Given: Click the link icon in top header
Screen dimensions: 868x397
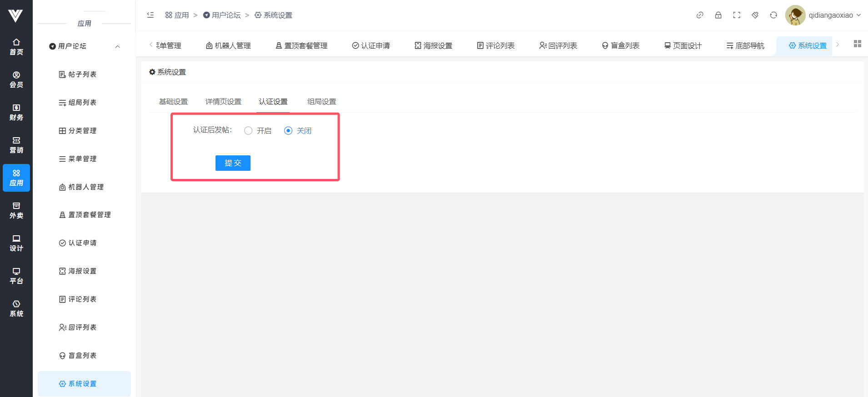Looking at the screenshot, I should pos(700,15).
